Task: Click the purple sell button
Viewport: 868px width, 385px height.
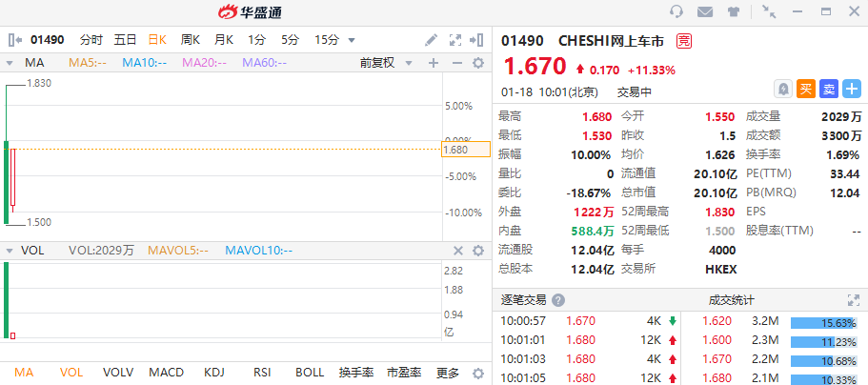Action: (x=829, y=89)
